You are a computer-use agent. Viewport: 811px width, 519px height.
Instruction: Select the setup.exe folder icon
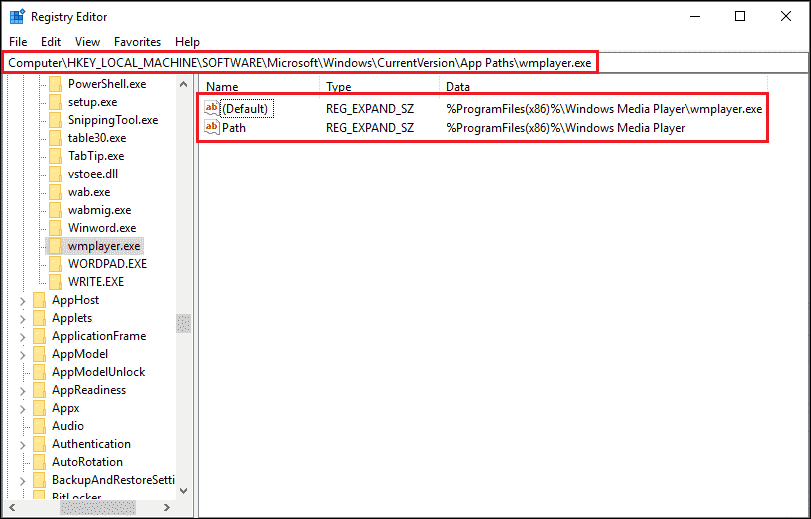click(55, 102)
